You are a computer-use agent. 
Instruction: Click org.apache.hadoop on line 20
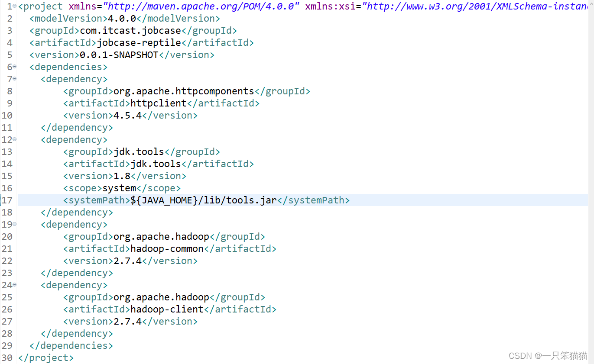(x=161, y=237)
